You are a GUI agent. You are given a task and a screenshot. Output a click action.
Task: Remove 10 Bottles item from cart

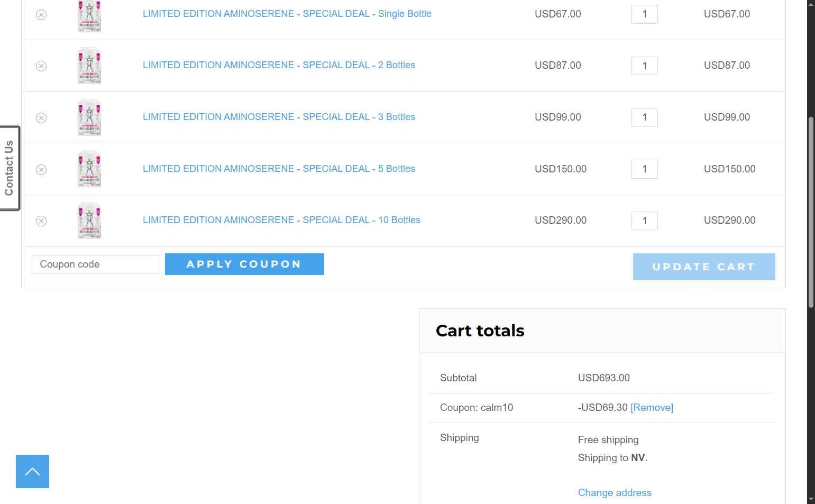tap(41, 221)
